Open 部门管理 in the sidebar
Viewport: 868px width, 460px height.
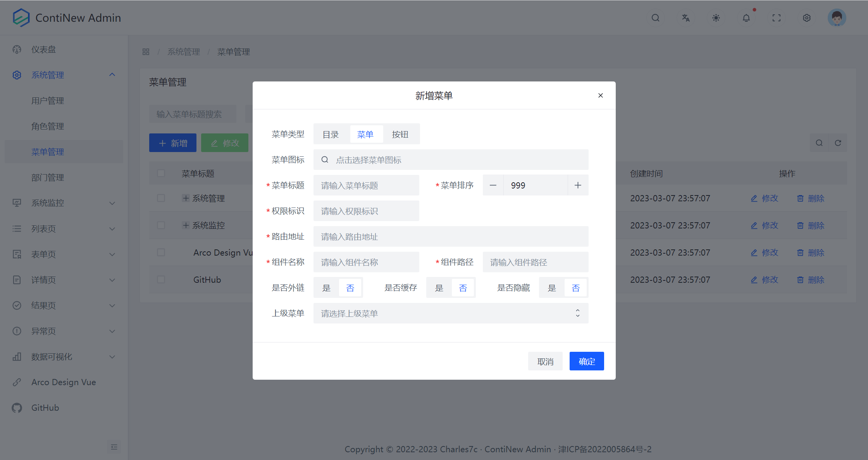[64, 177]
